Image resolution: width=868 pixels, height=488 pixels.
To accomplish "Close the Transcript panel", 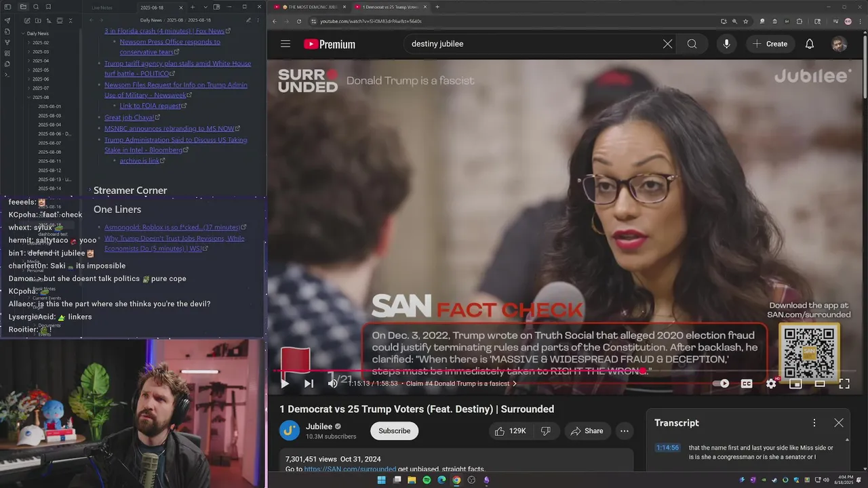I will click(x=839, y=423).
